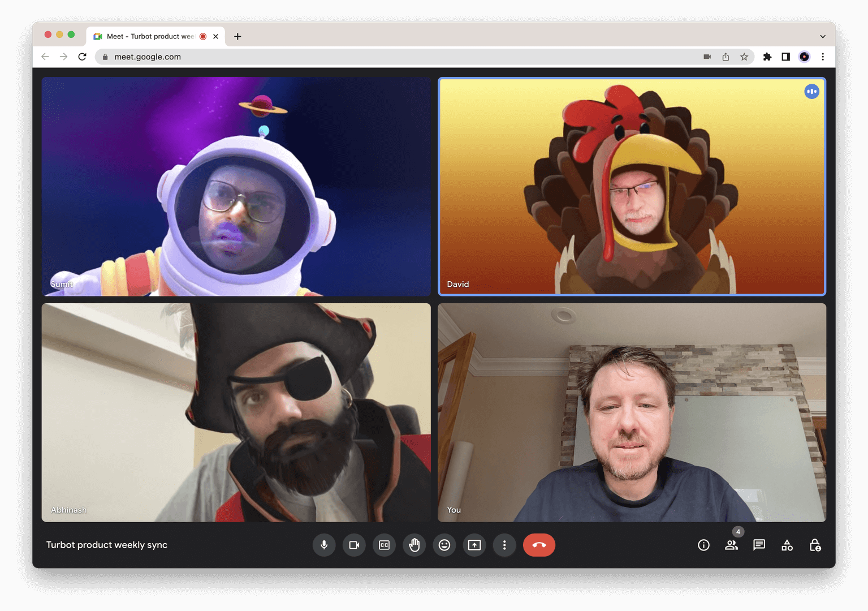The height and width of the screenshot is (611, 868).
Task: Open options on David's video tile
Action: [x=811, y=91]
